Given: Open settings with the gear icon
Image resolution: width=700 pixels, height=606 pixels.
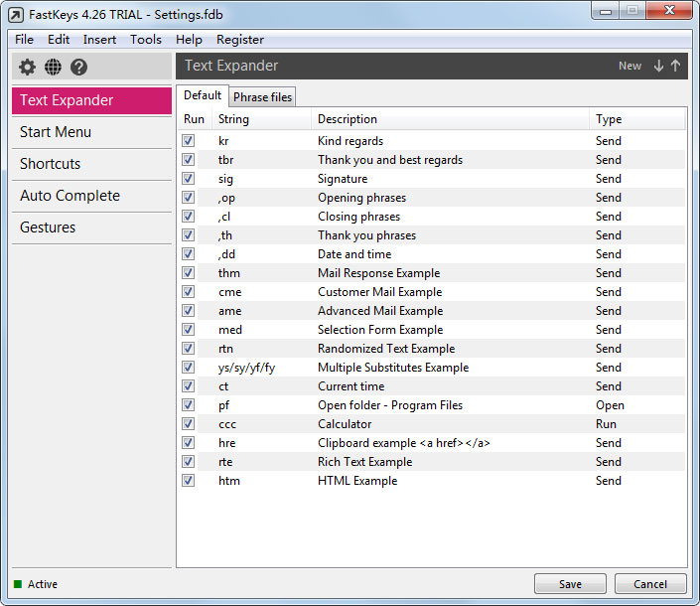Looking at the screenshot, I should [27, 67].
